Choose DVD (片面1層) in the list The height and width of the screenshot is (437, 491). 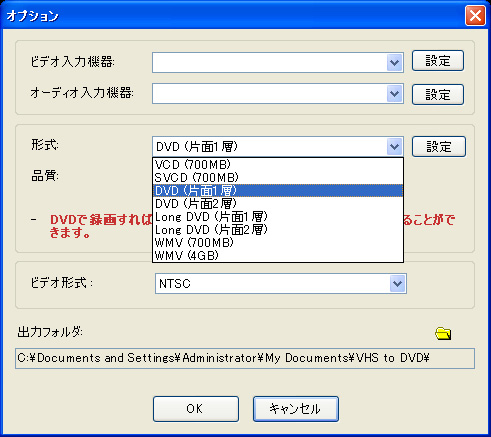point(278,191)
